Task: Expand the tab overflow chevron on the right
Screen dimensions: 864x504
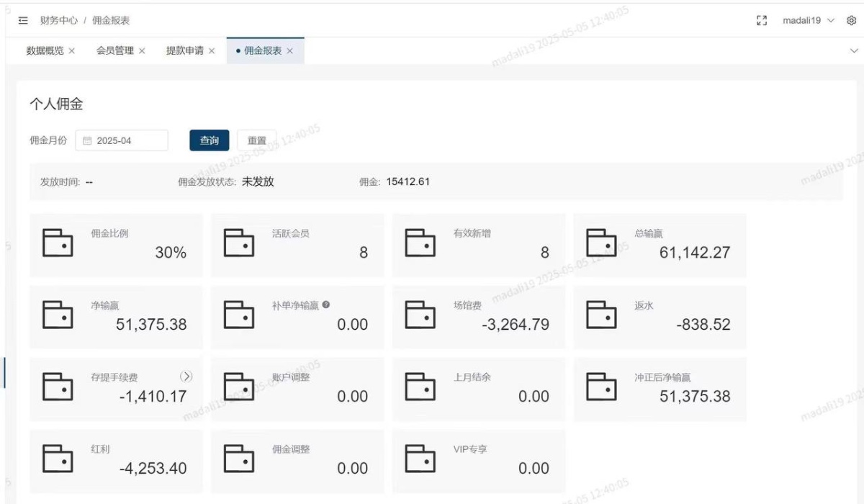Action: 854,50
